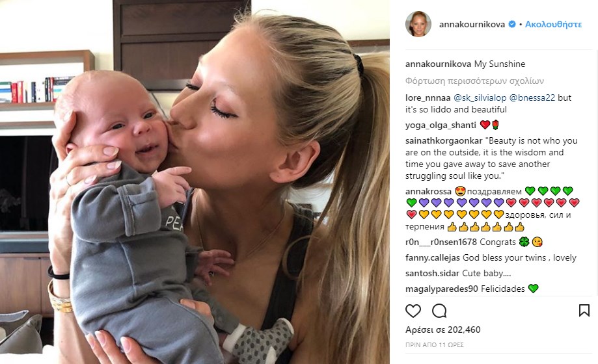View the 202,460 likes list
The width and height of the screenshot is (598, 364).
tap(442, 330)
